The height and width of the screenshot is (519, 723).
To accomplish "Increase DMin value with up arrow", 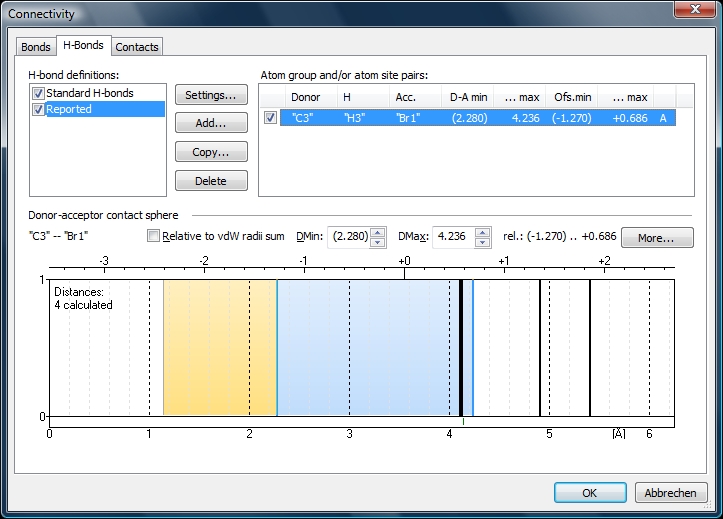I will coord(377,233).
